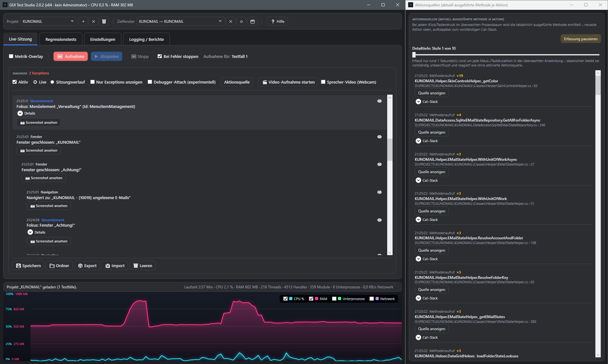
Task: Click Video-Aufnahme starten button
Action: coord(288,82)
